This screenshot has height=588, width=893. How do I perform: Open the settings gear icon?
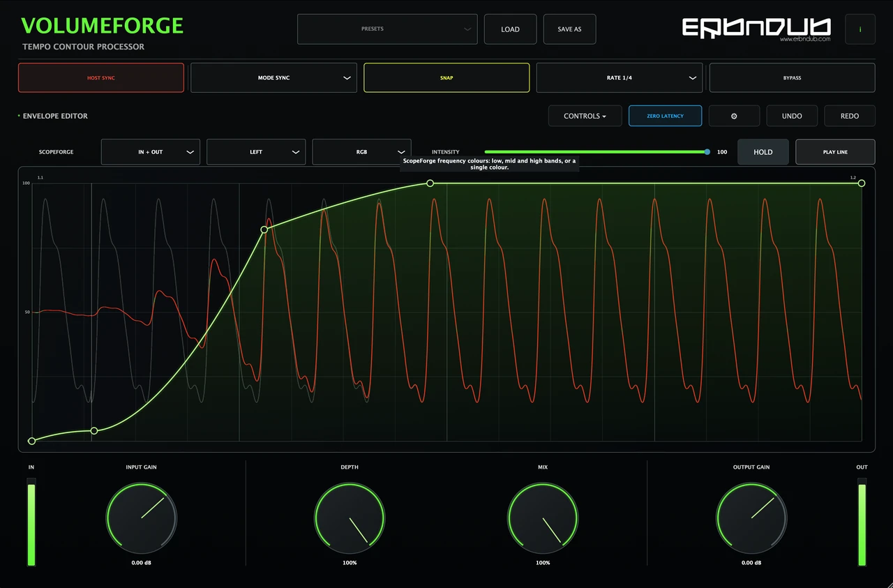click(734, 116)
